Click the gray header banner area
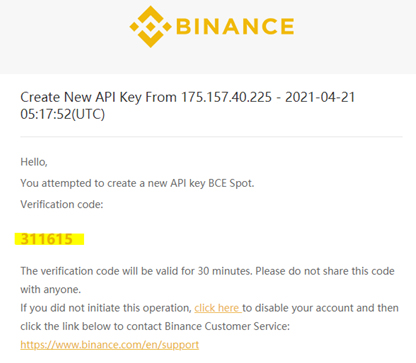This screenshot has height=363, width=416. click(x=208, y=37)
